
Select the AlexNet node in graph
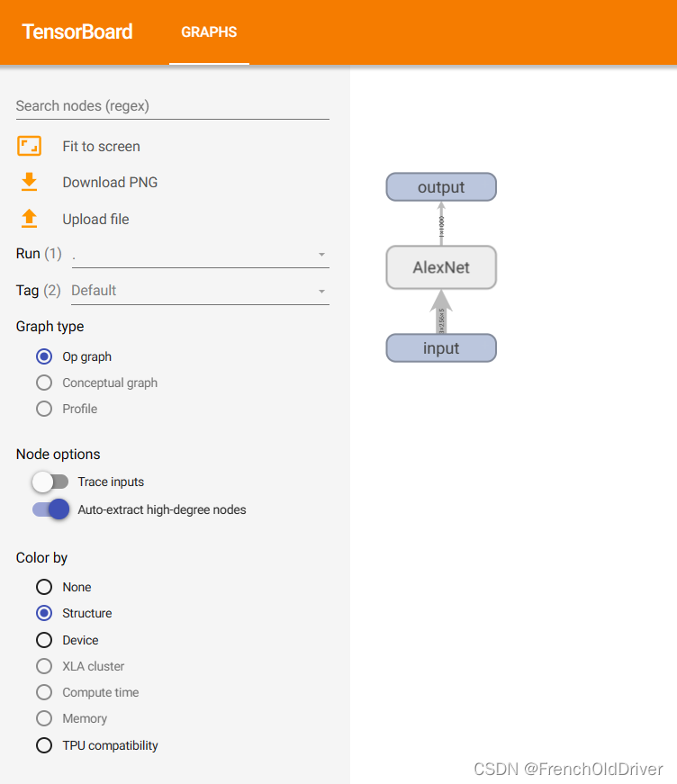click(x=441, y=267)
